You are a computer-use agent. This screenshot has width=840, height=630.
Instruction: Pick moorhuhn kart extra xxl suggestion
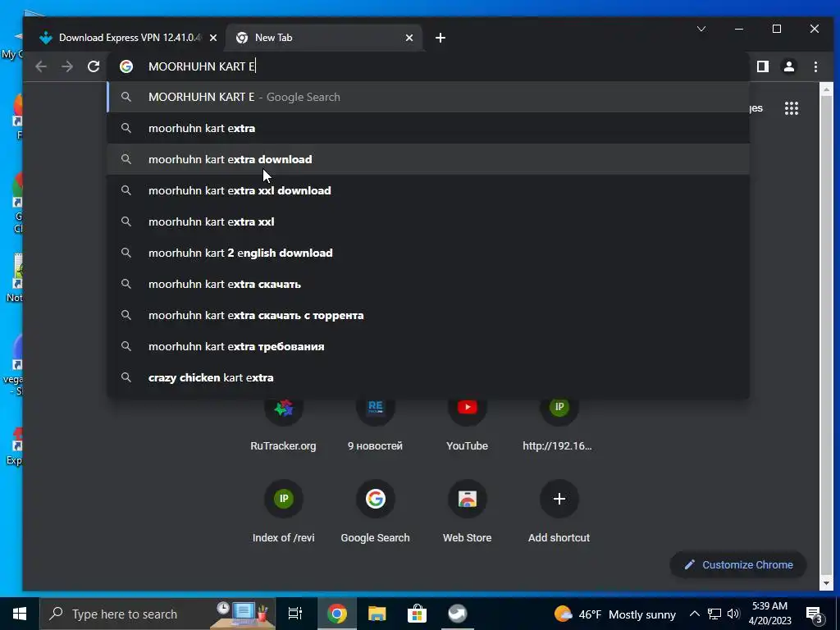pos(428,221)
